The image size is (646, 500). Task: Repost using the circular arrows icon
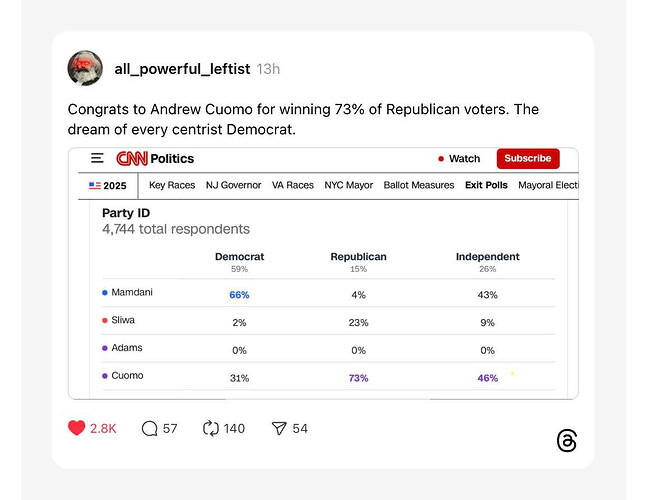(x=211, y=428)
